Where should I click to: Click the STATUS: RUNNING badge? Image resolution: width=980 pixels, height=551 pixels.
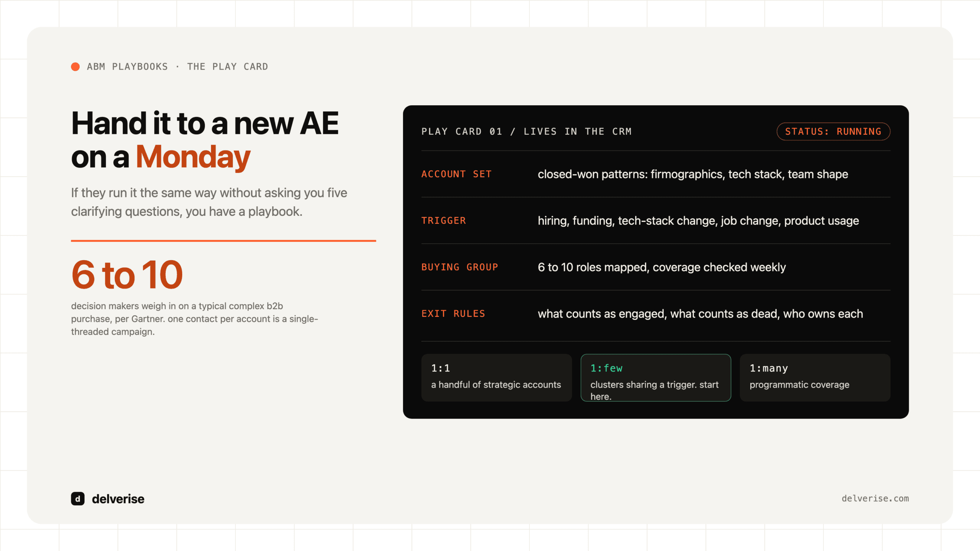pos(833,131)
